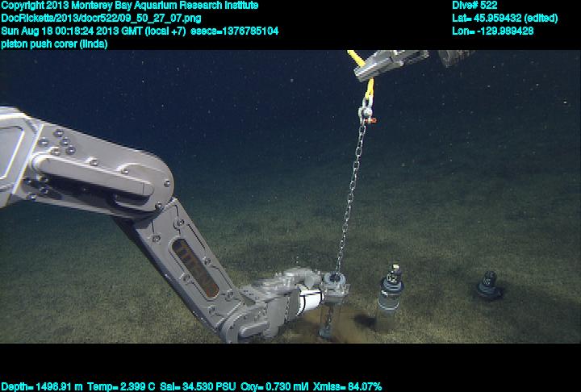Image resolution: width=581 pixels, height=392 pixels.
Task: Click the metal chain hanging from claw
Action: click(x=353, y=194)
